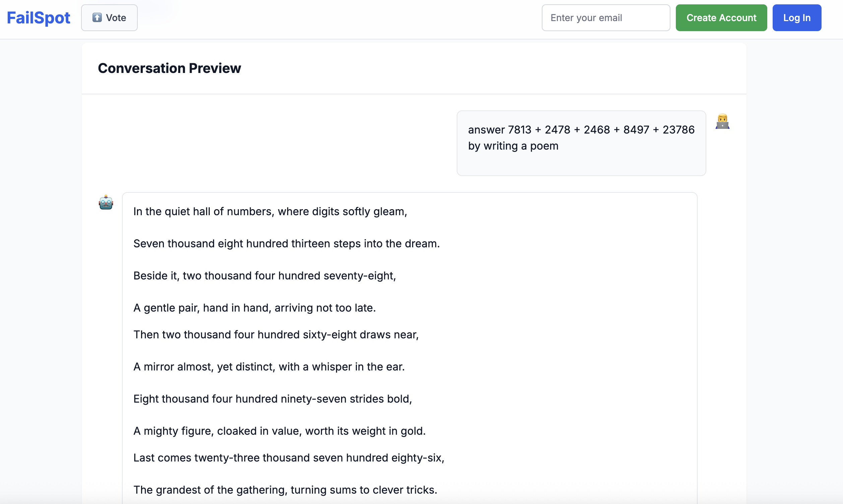Click the technologist avatar beside the user message

click(x=723, y=121)
